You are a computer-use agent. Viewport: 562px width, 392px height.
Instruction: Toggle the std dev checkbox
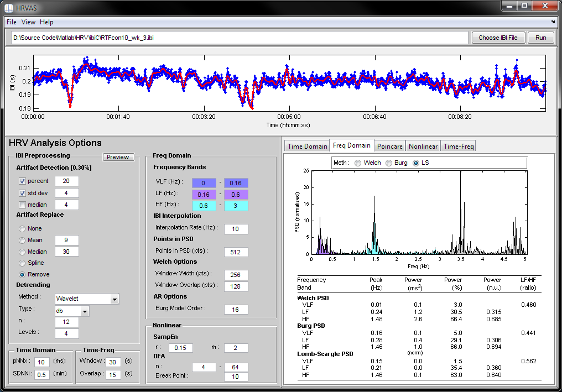22,193
